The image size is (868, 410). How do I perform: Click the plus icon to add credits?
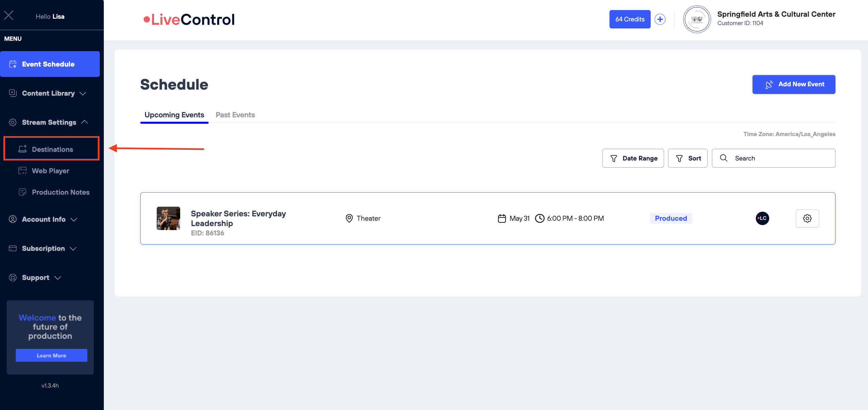click(660, 19)
